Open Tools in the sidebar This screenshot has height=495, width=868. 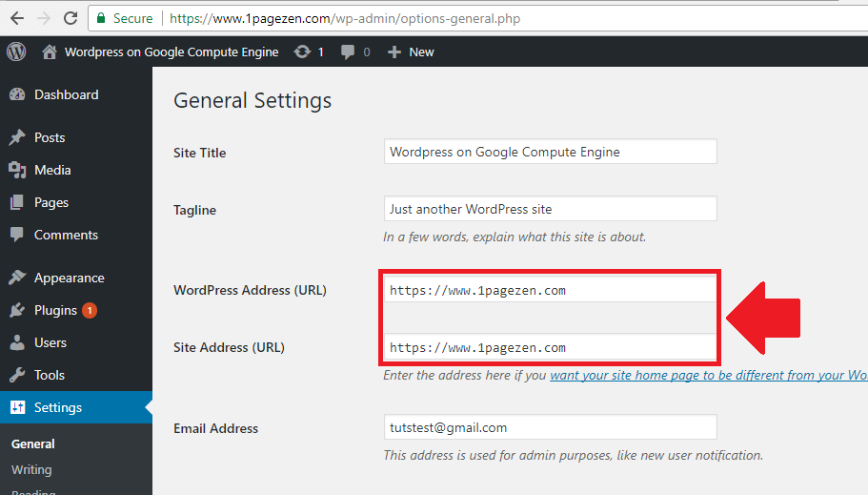point(50,375)
